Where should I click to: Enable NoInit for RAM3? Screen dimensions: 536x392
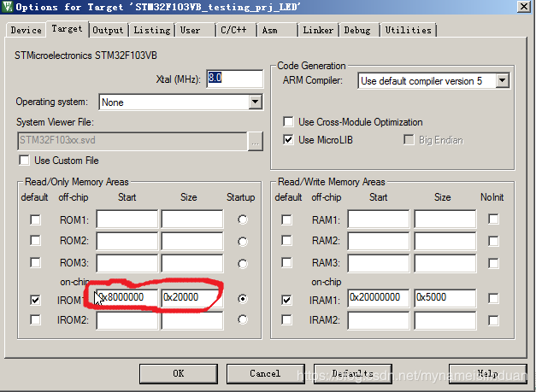pos(493,263)
